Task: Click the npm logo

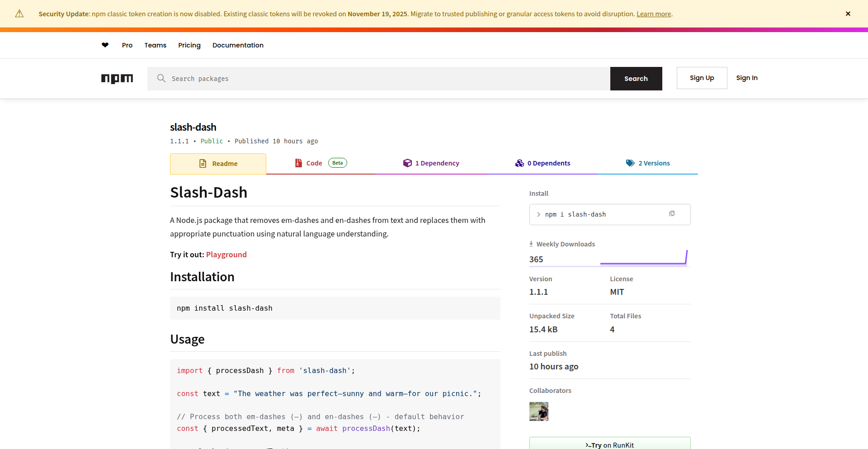Action: click(x=117, y=79)
